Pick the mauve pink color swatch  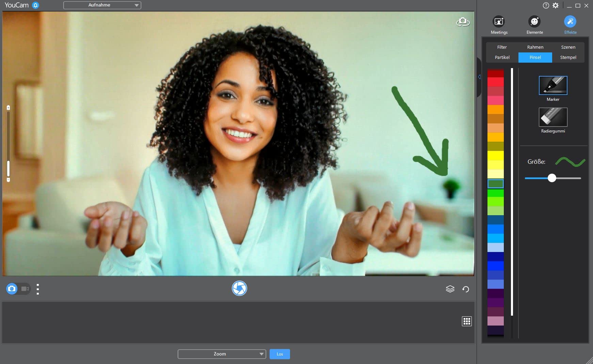point(495,321)
